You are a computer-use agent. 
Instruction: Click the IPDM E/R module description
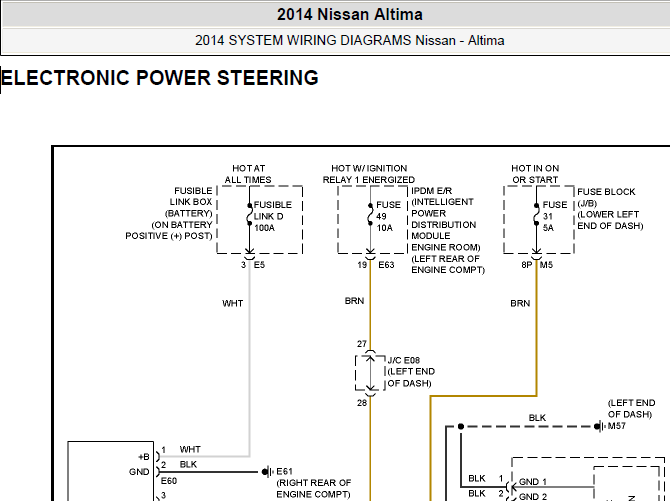click(448, 230)
